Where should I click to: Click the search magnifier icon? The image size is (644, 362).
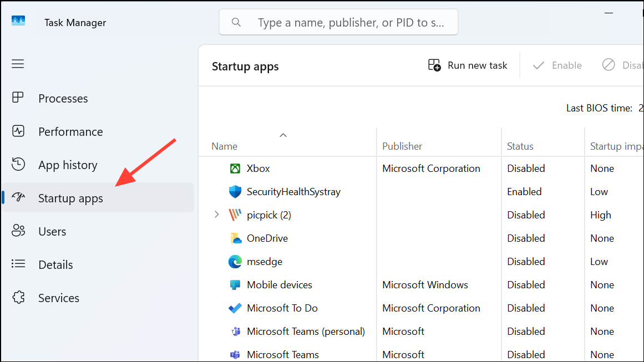click(x=236, y=22)
